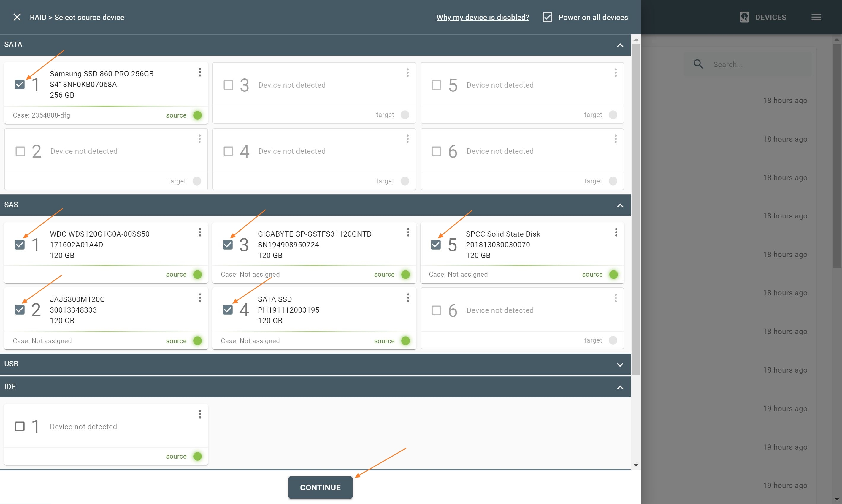Click the device list vertical scrollbar
842x504 pixels.
[636, 210]
